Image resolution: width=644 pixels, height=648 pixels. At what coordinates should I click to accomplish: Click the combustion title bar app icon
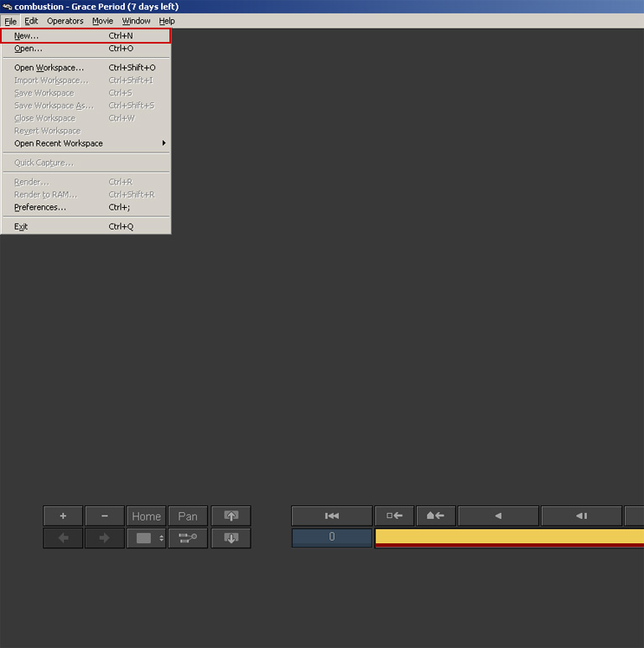7,7
